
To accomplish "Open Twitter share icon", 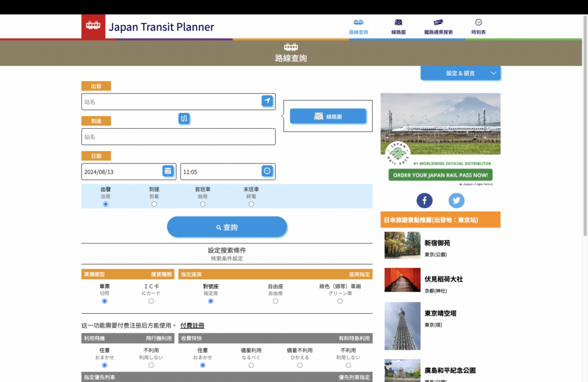I will (x=456, y=200).
